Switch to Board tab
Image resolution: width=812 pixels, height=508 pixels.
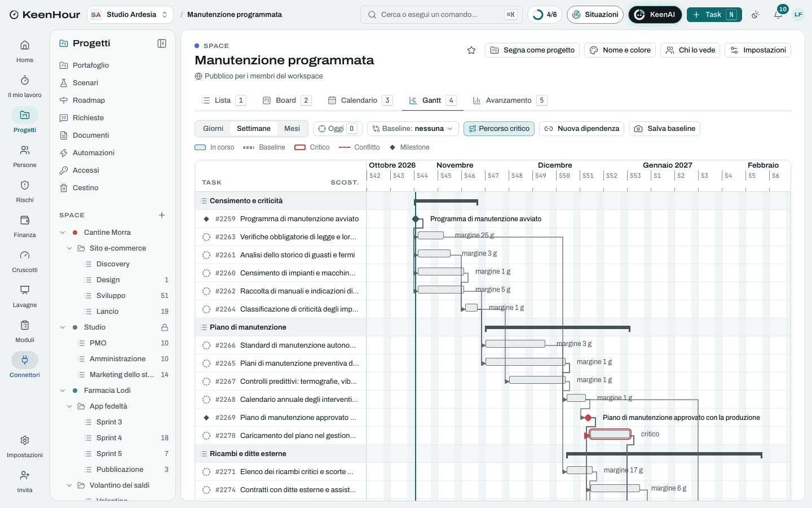(287, 100)
